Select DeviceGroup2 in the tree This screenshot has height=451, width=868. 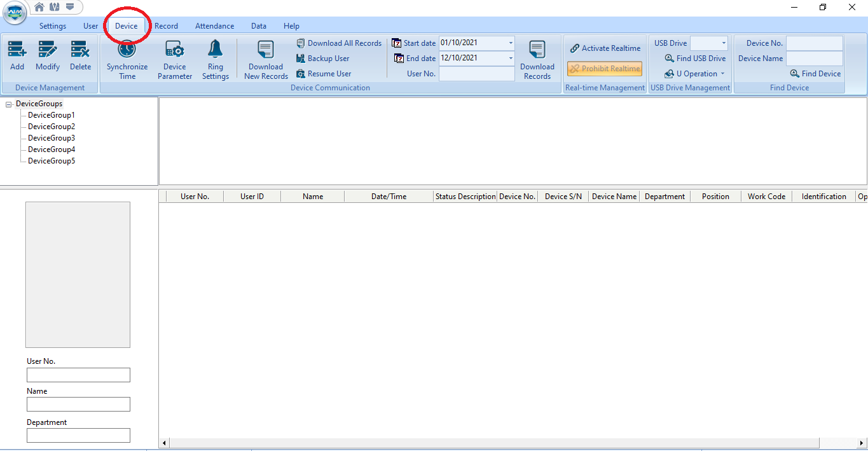click(x=52, y=127)
